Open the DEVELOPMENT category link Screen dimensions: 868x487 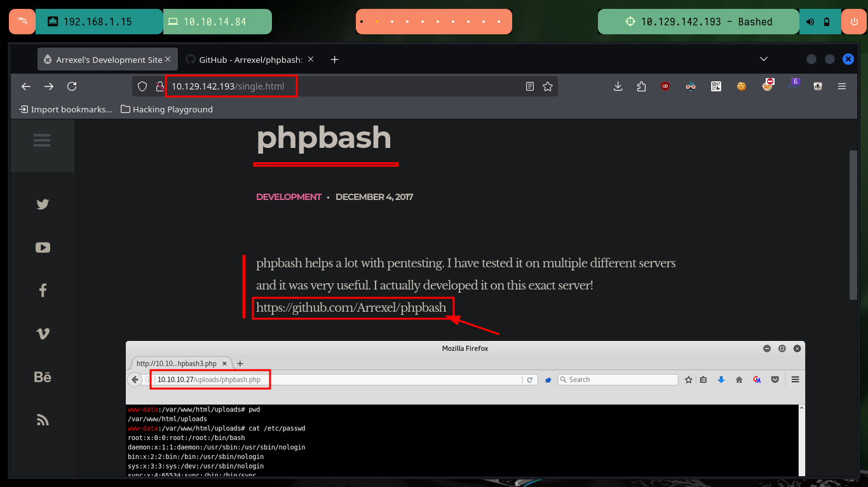click(289, 197)
